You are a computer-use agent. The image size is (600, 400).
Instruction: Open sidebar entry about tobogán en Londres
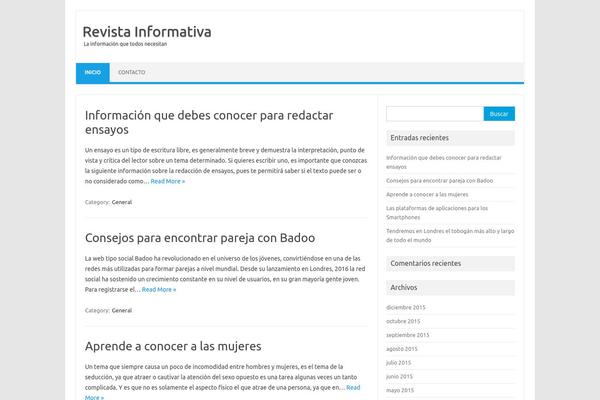tap(450, 235)
